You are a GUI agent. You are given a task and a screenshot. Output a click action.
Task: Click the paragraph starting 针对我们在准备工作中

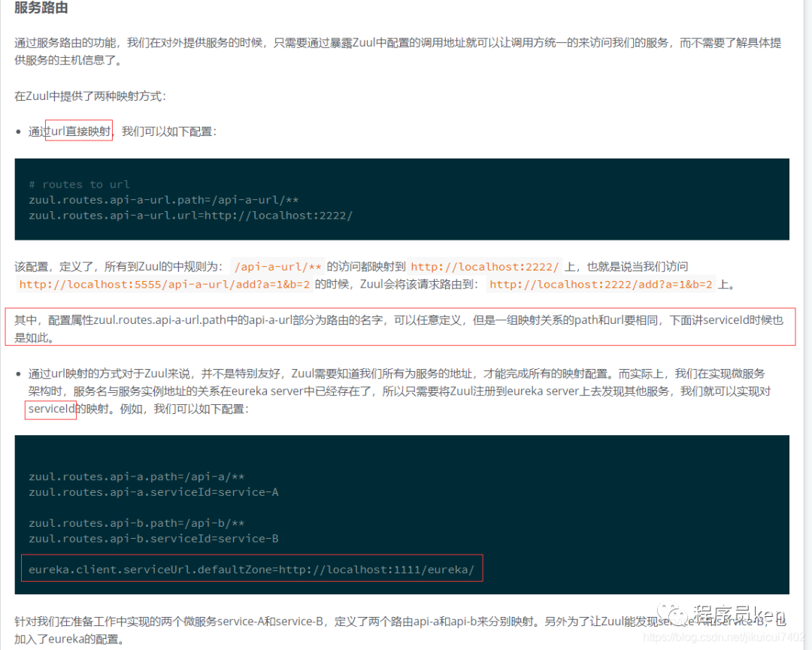click(x=400, y=630)
